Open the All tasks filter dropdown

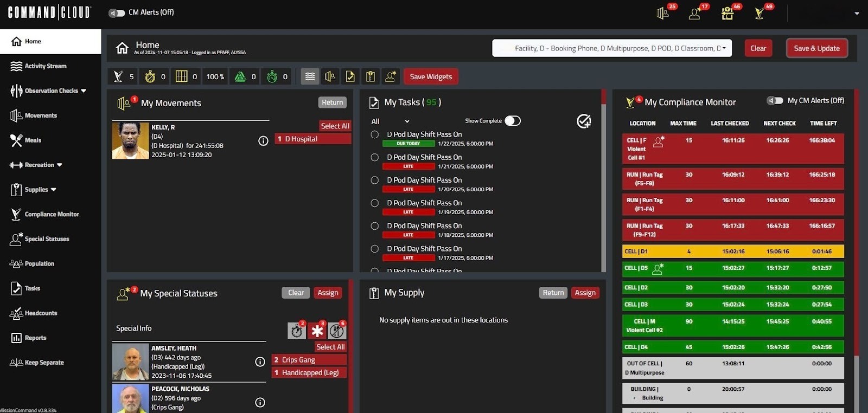click(x=390, y=121)
